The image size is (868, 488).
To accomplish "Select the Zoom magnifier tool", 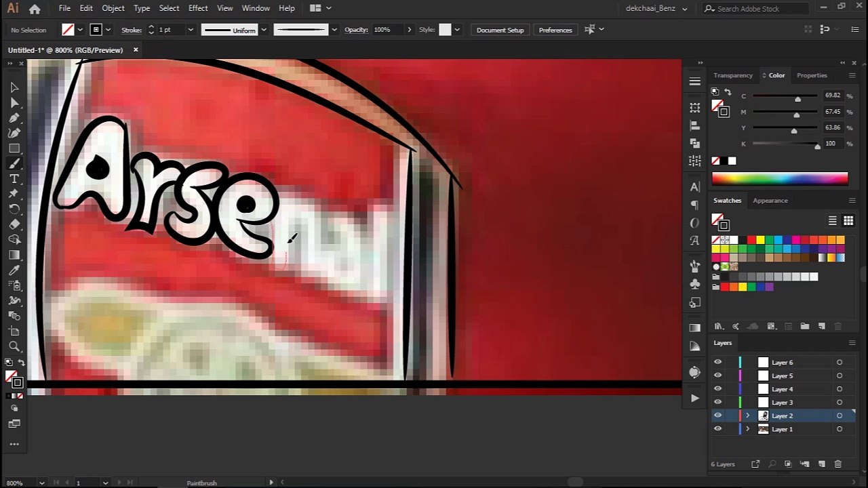I will coord(14,346).
